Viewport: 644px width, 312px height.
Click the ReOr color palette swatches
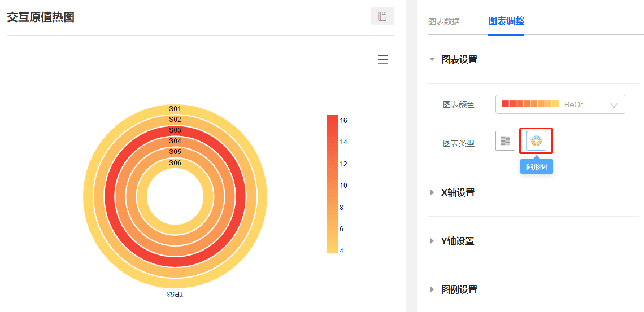click(530, 104)
